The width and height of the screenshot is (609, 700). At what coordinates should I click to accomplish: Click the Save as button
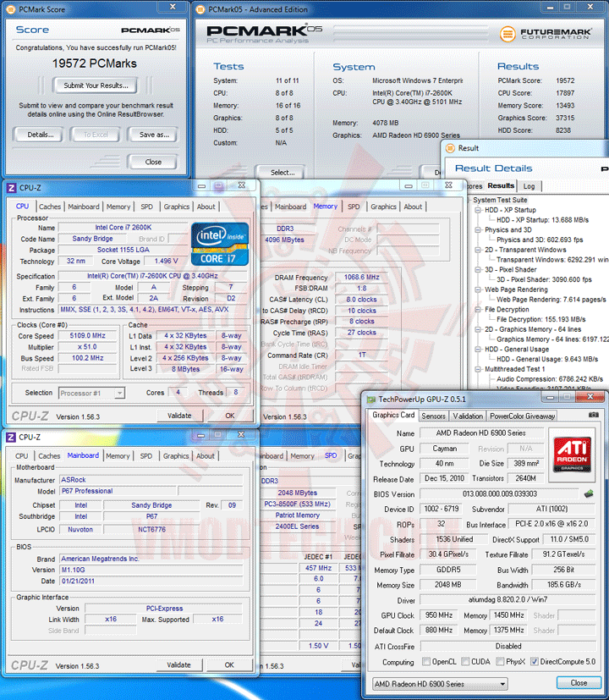point(154,135)
